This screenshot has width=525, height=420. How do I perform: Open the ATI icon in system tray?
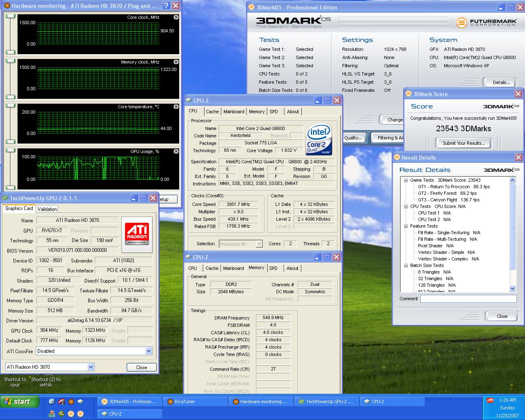490,400
